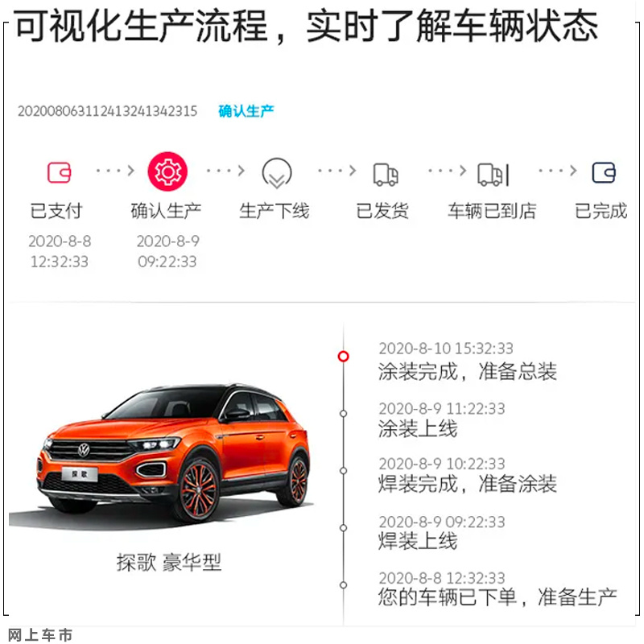The image size is (644, 644).
Task: Click the 已完成 dark wallet icon
Action: 603,172
